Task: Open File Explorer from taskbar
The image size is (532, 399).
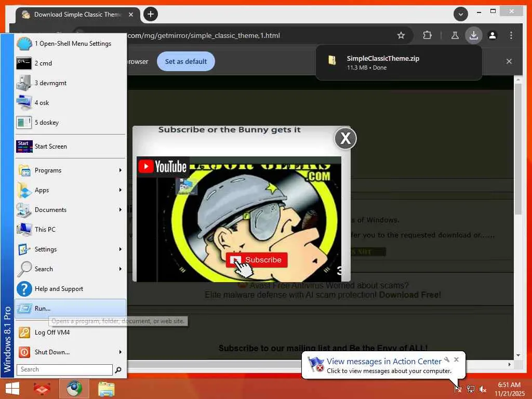Action: (x=106, y=389)
